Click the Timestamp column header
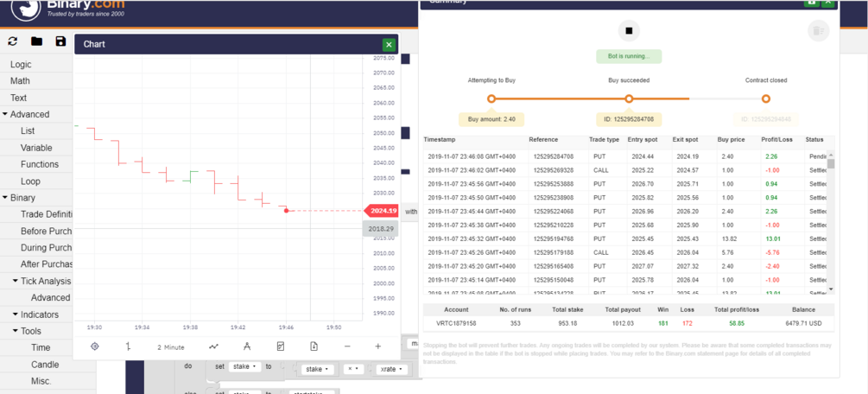Screen dimensions: 868x394 click(438, 140)
